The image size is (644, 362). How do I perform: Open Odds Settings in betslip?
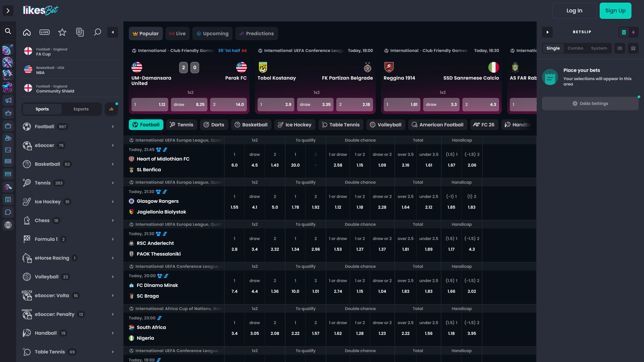pyautogui.click(x=590, y=104)
